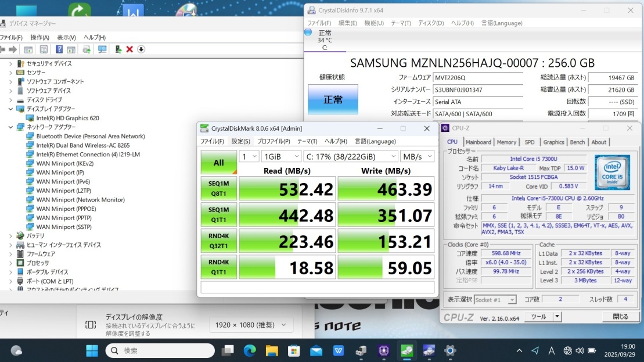The height and width of the screenshot is (362, 644).
Task: Open the 設定(S) menu in CrystalDiskMark
Action: pos(240,141)
